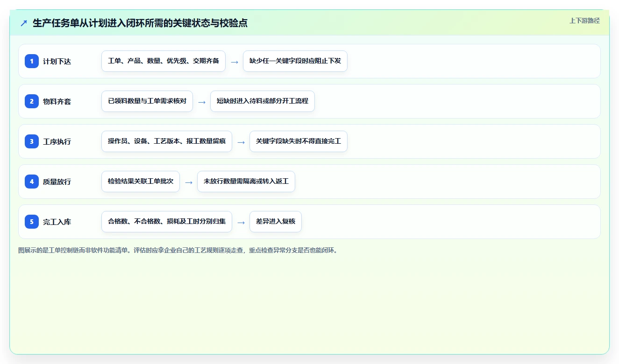
Task: Select the footnote starting with 图展示的是工单控制链
Action: [x=178, y=250]
